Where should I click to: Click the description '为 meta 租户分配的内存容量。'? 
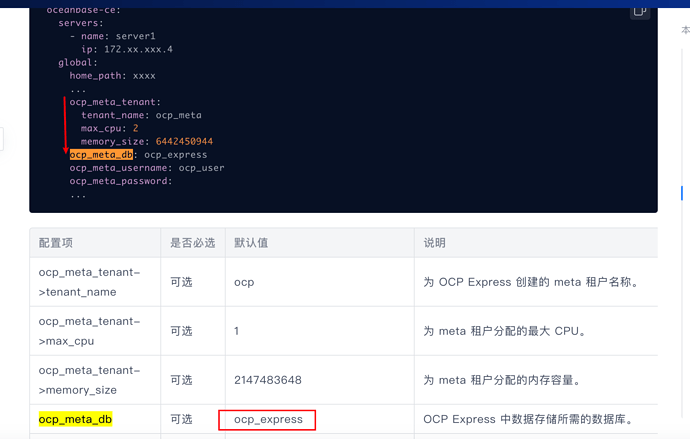click(502, 380)
